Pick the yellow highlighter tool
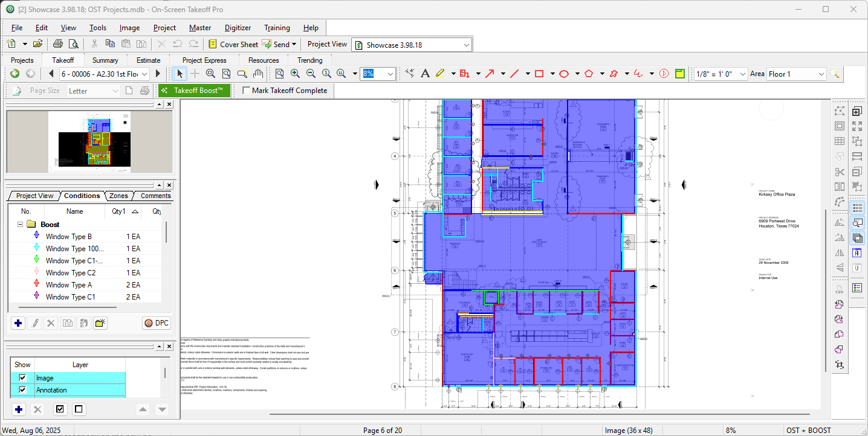This screenshot has width=868, height=436. [x=439, y=74]
